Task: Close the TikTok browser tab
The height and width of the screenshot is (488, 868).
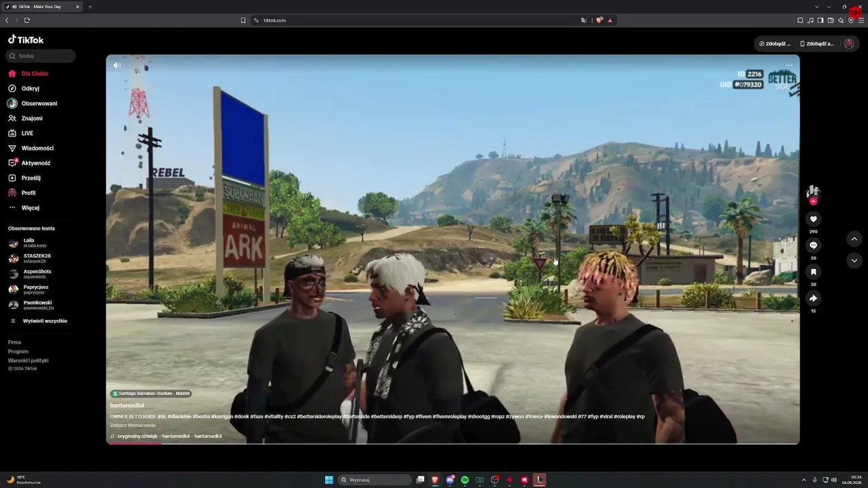Action: pos(77,7)
